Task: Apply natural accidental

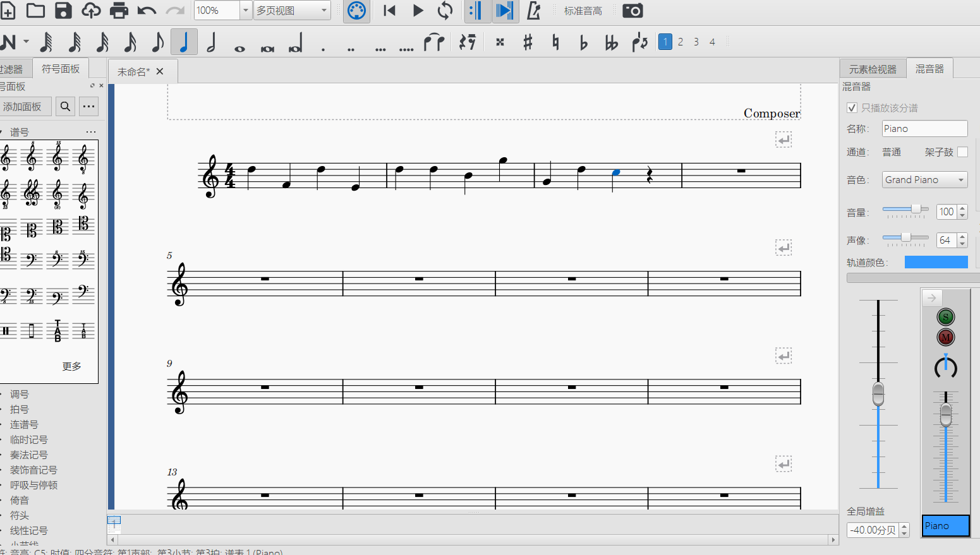Action: click(555, 42)
